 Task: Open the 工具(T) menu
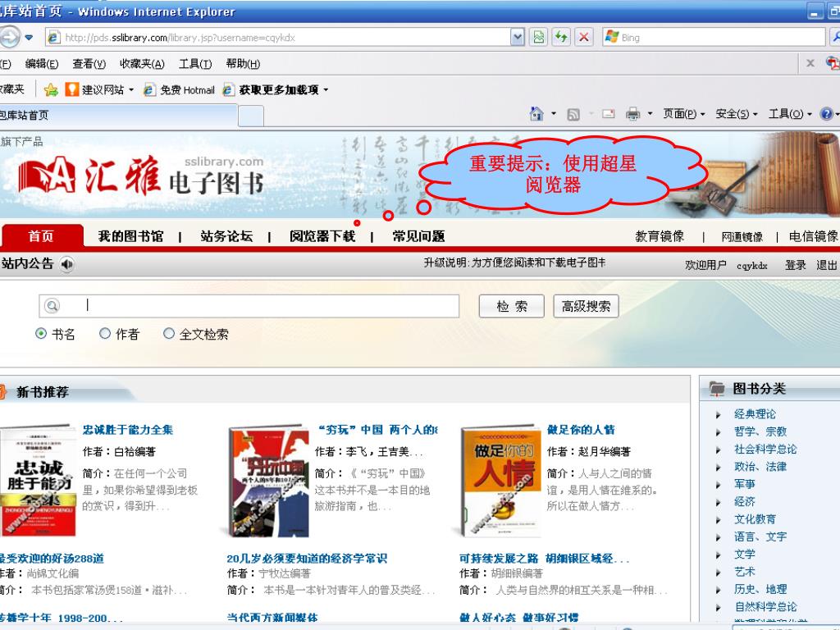click(x=195, y=64)
